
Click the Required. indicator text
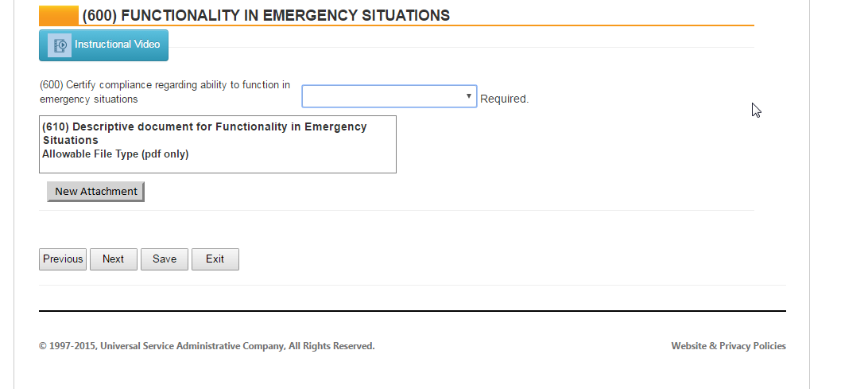[504, 99]
